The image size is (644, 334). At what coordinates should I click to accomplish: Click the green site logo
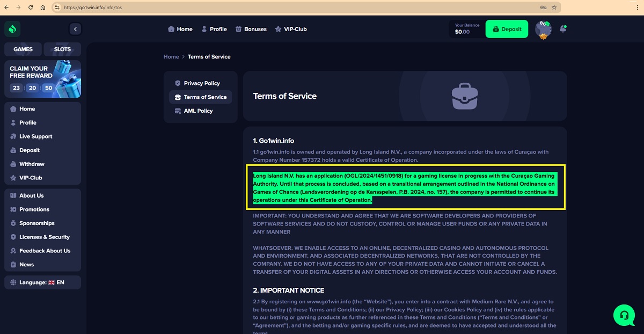[13, 29]
